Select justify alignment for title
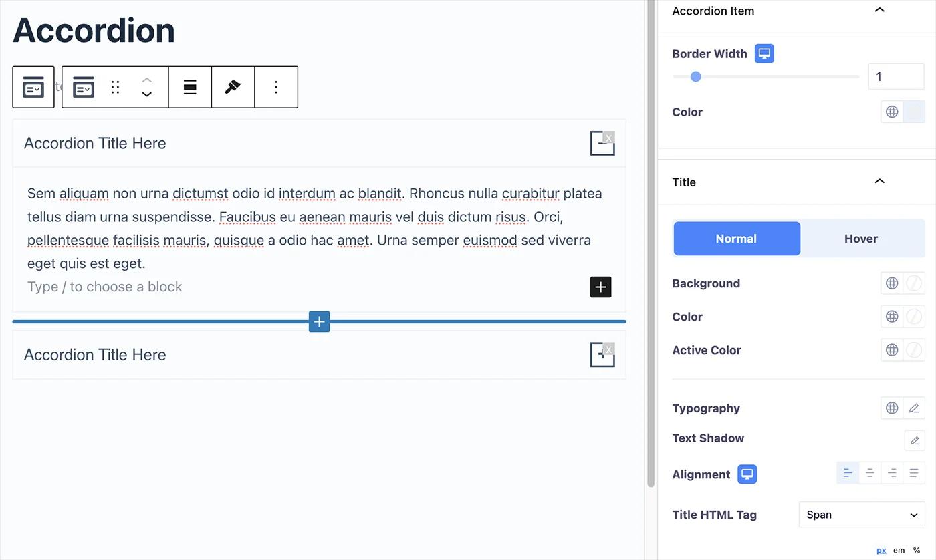Screen dimensions: 936x560 click(914, 474)
